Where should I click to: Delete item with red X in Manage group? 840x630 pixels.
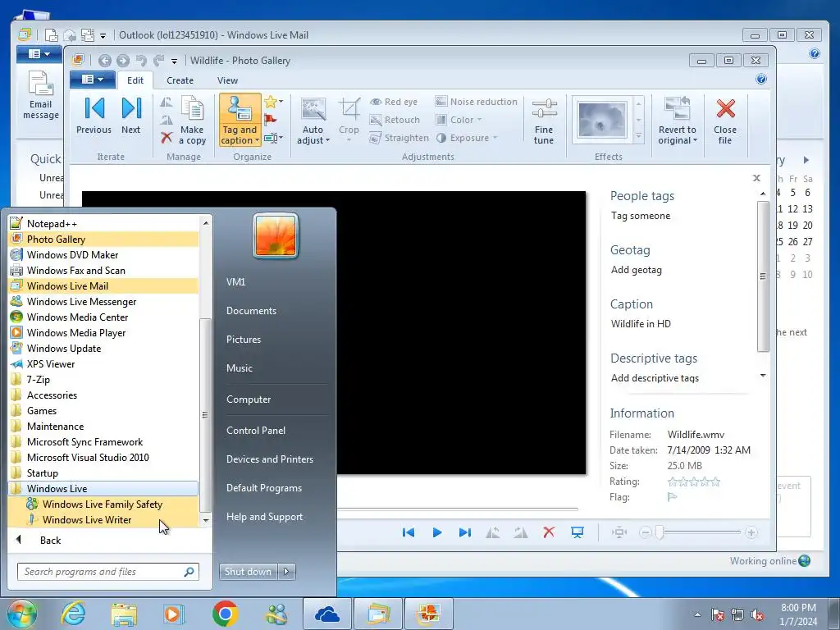pyautogui.click(x=166, y=138)
